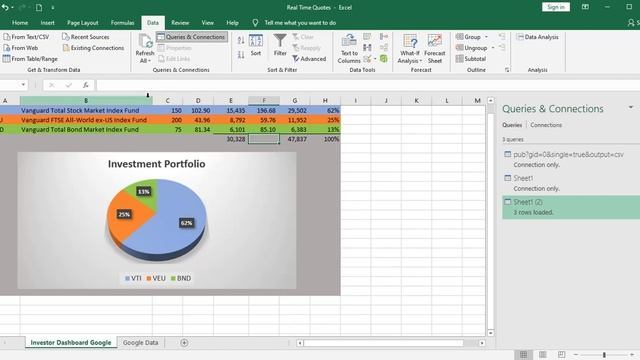Click the formula bar Enter checkmark
The width and height of the screenshot is (640, 360).
coord(69,85)
